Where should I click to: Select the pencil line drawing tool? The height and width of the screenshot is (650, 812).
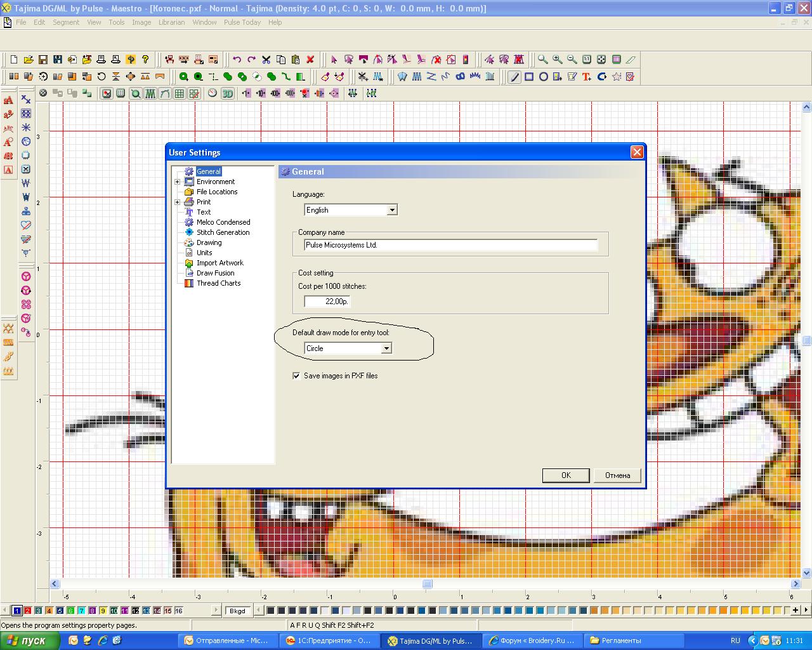514,77
